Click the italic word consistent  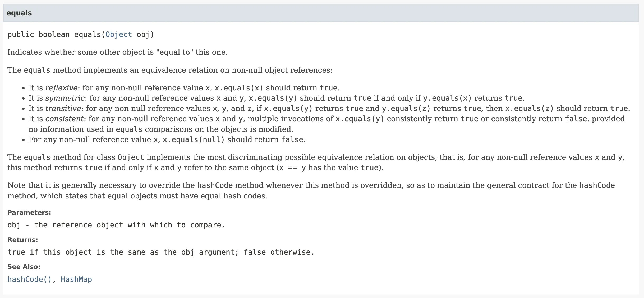pyautogui.click(x=65, y=119)
